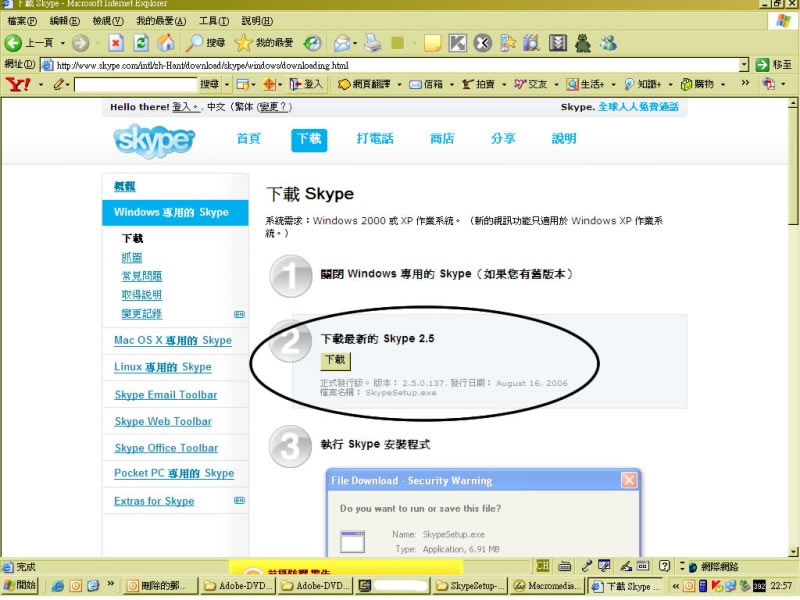Screen dimensions: 800x600
Task: Refresh the page with the green arrows icon
Action: pos(141,43)
